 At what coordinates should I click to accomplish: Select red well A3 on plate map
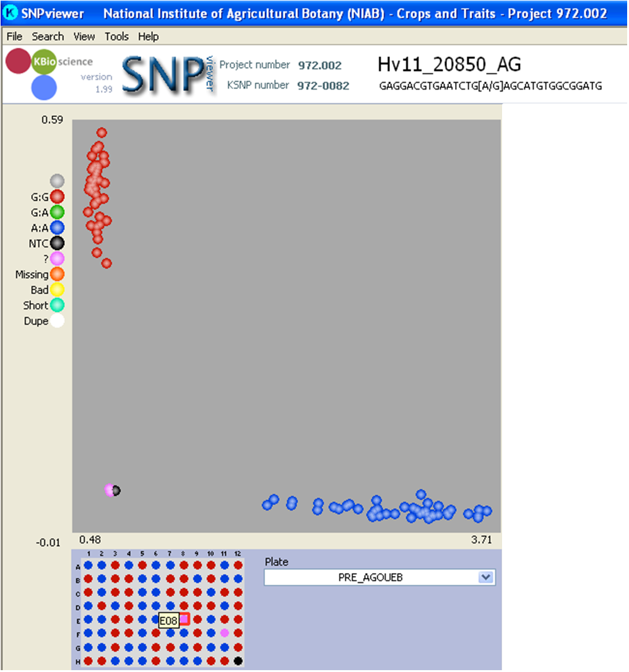[x=115, y=566]
